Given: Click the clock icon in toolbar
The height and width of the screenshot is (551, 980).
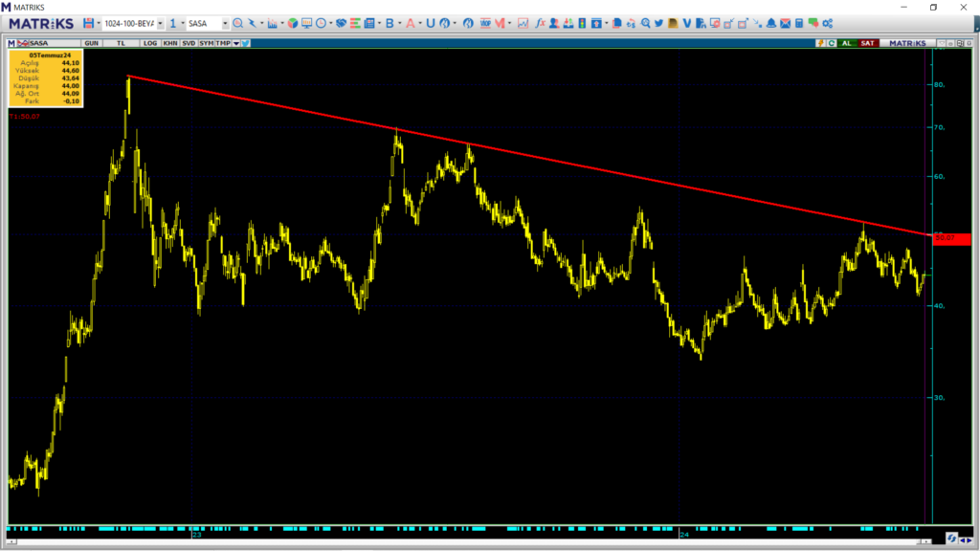Looking at the screenshot, I should [x=320, y=23].
